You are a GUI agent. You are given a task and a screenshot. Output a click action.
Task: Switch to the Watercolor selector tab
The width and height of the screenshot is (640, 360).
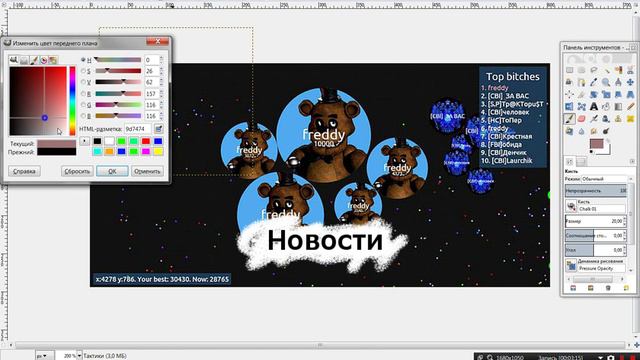coord(34,60)
